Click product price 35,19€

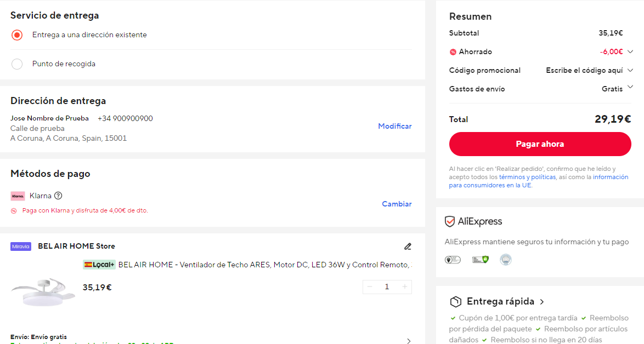click(97, 288)
